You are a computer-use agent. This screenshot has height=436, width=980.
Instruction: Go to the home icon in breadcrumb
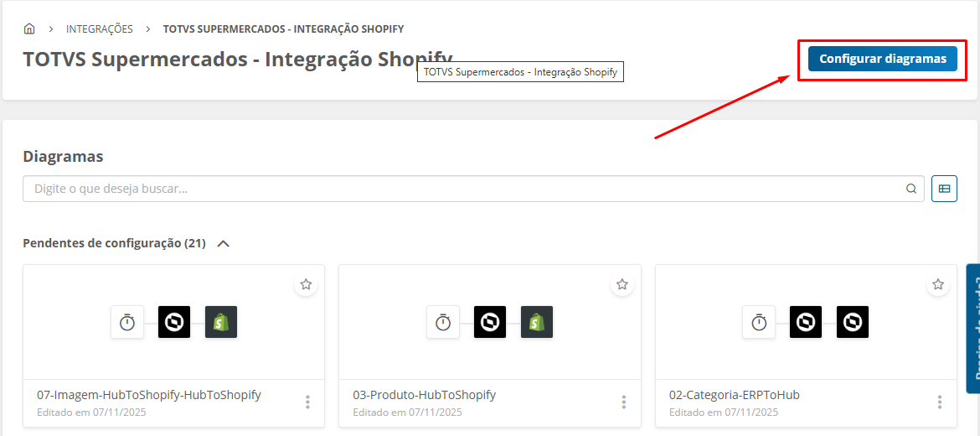28,29
